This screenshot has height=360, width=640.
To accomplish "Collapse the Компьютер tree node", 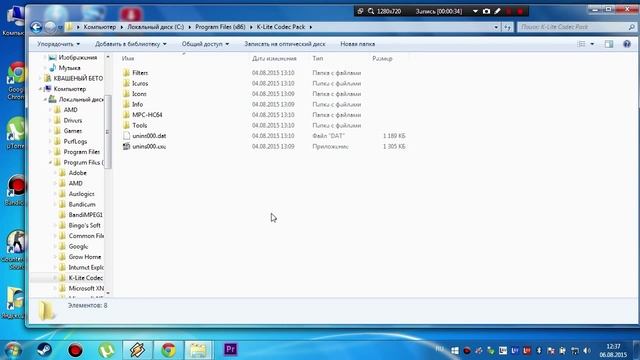I will [x=41, y=89].
